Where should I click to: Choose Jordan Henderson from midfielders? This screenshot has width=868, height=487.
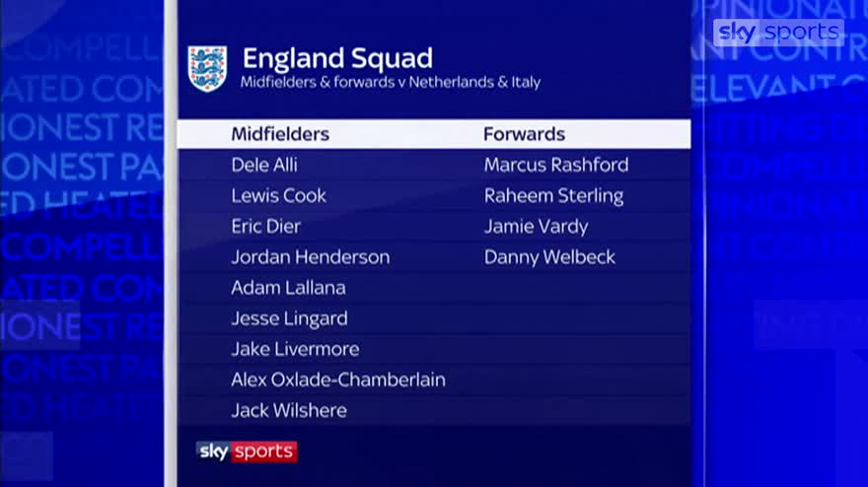pyautogui.click(x=311, y=256)
